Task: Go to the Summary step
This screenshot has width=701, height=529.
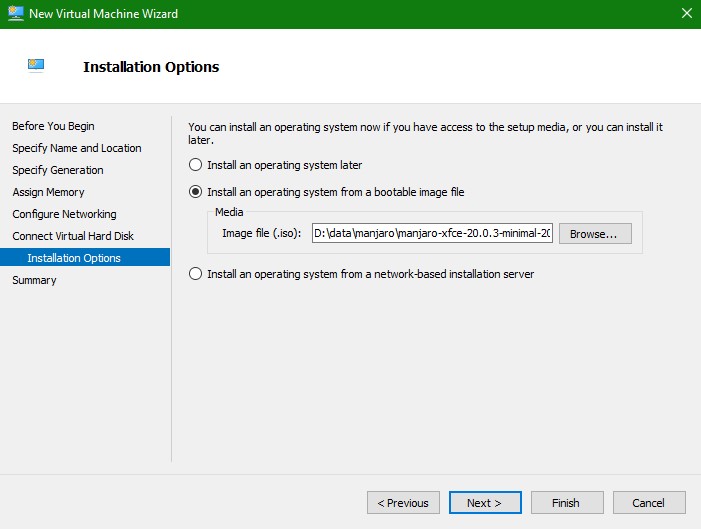Action: [34, 280]
